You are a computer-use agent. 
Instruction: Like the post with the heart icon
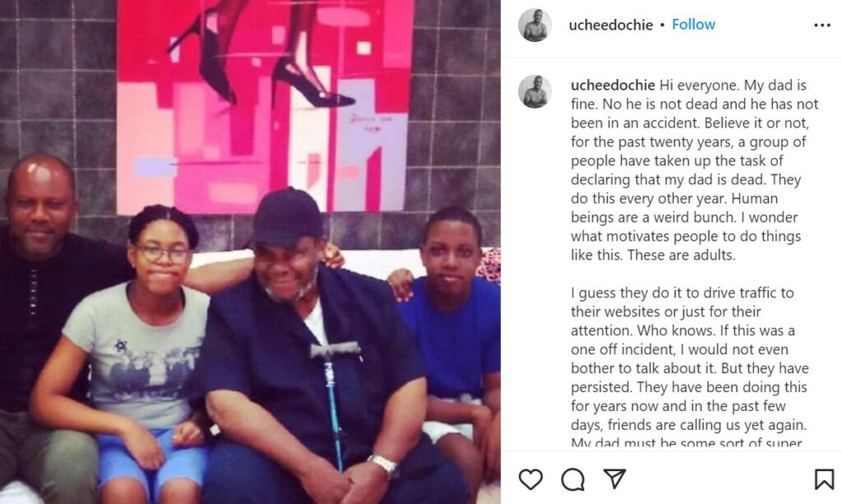[530, 479]
